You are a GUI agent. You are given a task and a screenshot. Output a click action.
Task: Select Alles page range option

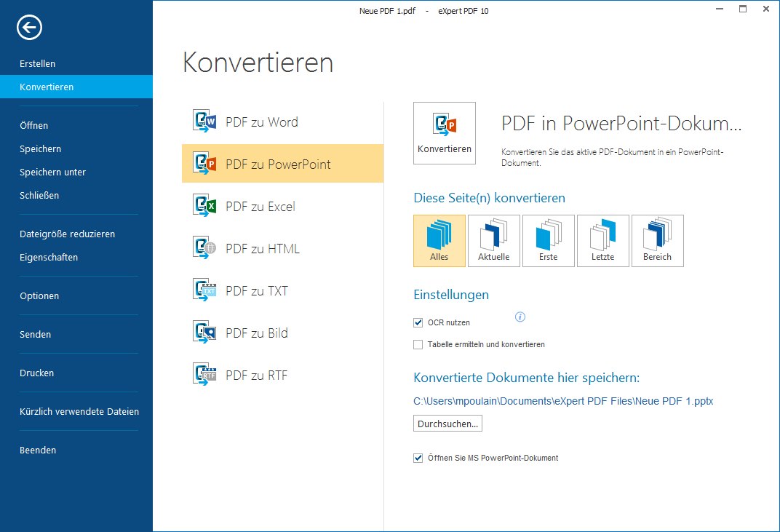click(x=439, y=240)
